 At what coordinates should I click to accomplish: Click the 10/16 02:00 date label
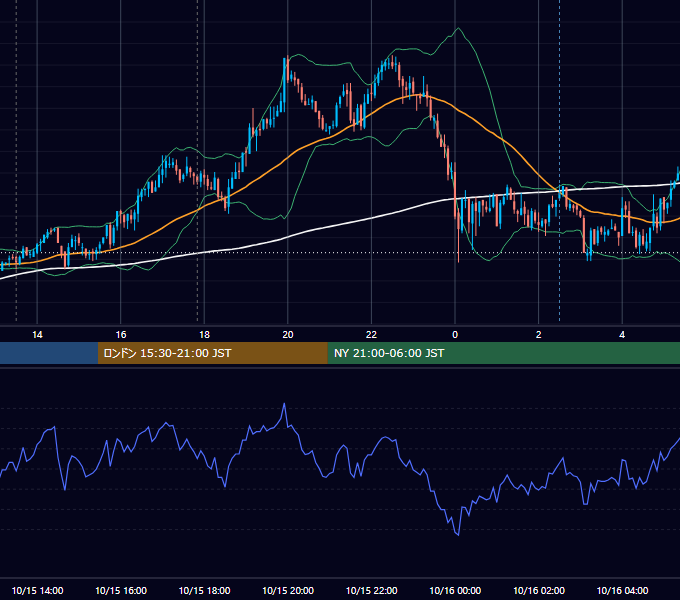[x=539, y=590]
